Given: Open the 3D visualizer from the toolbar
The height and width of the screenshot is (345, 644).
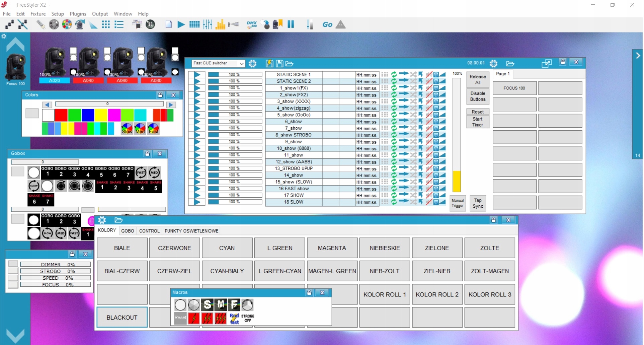Looking at the screenshot, I should 151,24.
